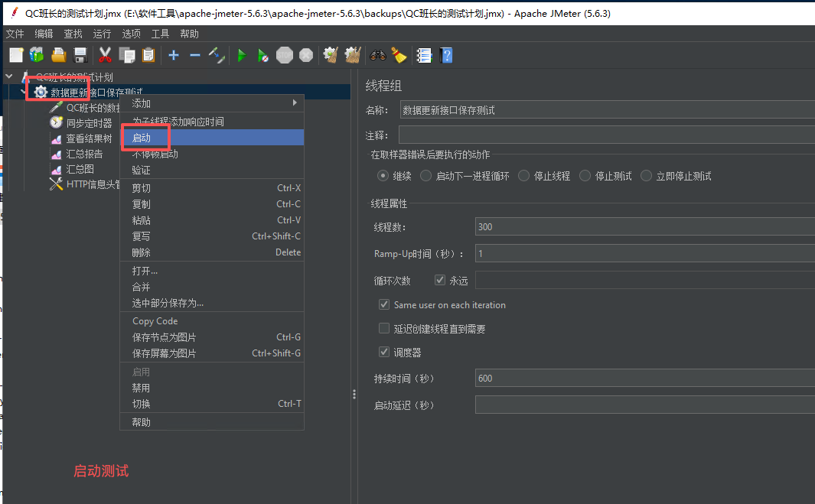Click the Ramp-Up时间 input field
The width and height of the screenshot is (815, 504).
pos(645,254)
